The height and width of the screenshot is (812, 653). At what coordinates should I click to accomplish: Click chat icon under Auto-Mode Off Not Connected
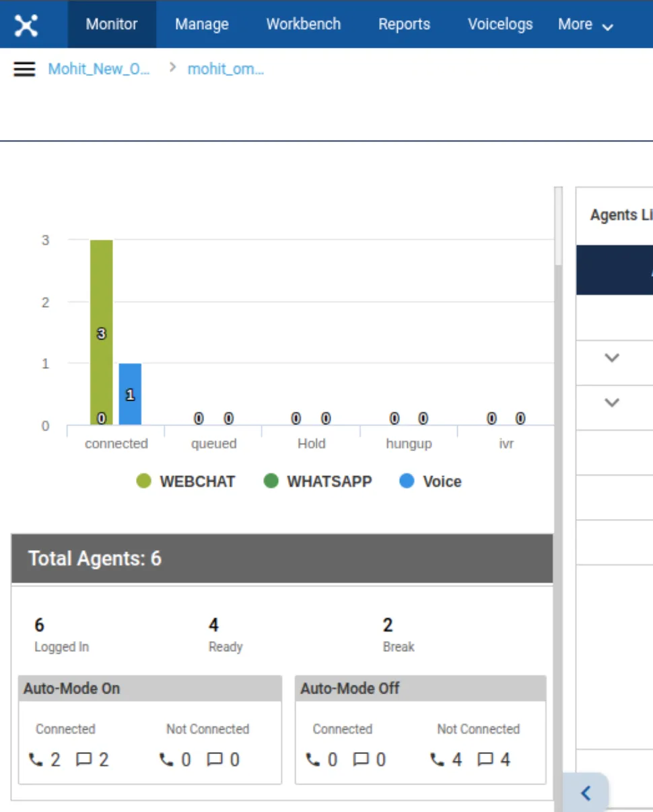click(485, 760)
